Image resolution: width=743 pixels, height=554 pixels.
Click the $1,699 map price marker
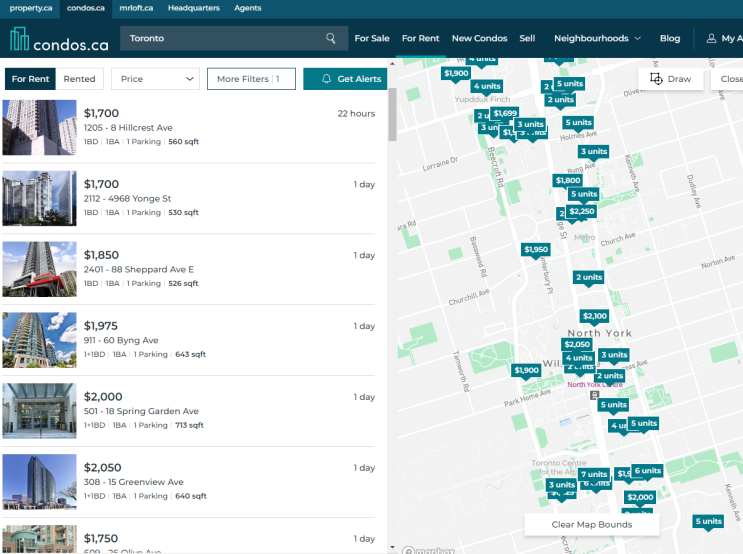coord(505,113)
